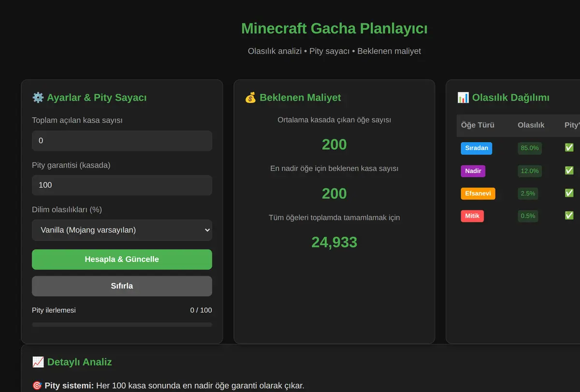The height and width of the screenshot is (392, 580).
Task: Click the 0.5% probability value
Action: tap(528, 216)
